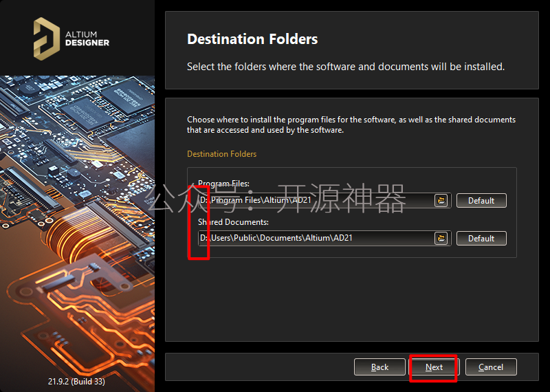
Task: Go Back to the previous step
Action: tap(379, 367)
